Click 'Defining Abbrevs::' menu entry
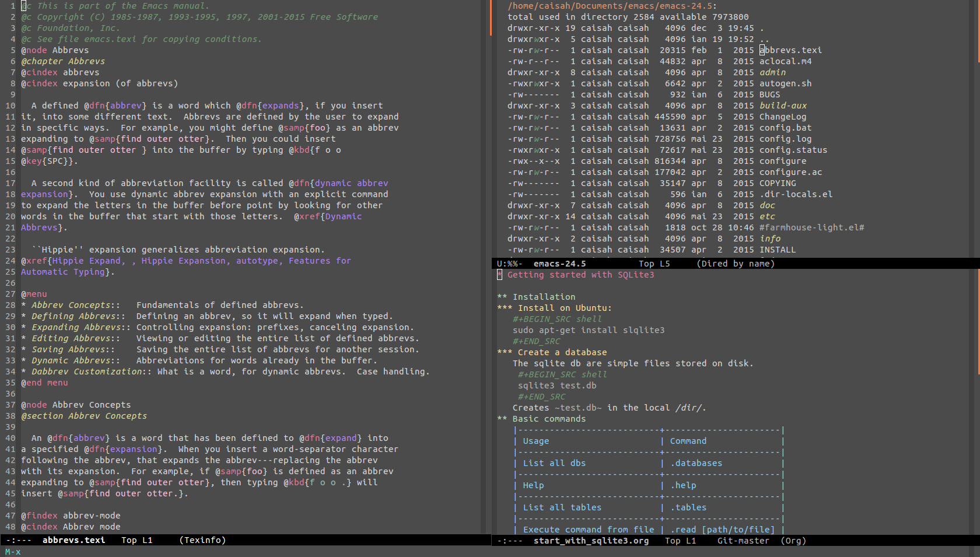The width and height of the screenshot is (980, 557). [x=78, y=316]
